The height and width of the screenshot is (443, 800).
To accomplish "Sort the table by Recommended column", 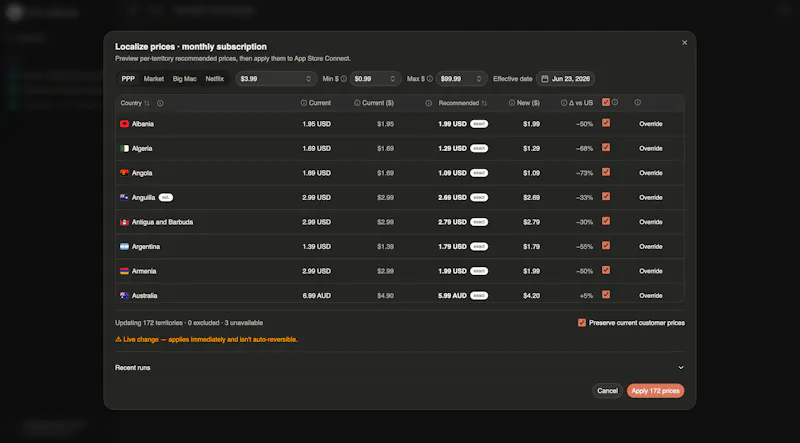I will [463, 103].
